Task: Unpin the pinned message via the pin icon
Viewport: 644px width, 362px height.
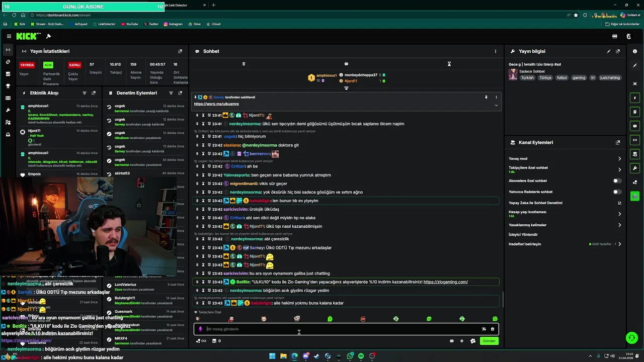Action: (486, 97)
